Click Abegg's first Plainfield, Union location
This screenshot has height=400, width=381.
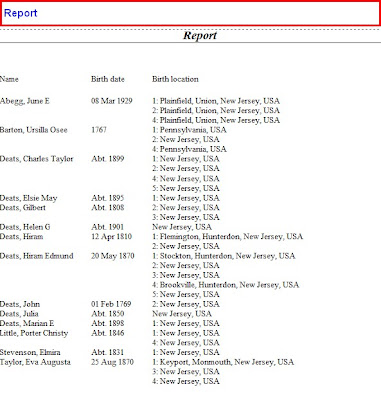click(x=216, y=101)
